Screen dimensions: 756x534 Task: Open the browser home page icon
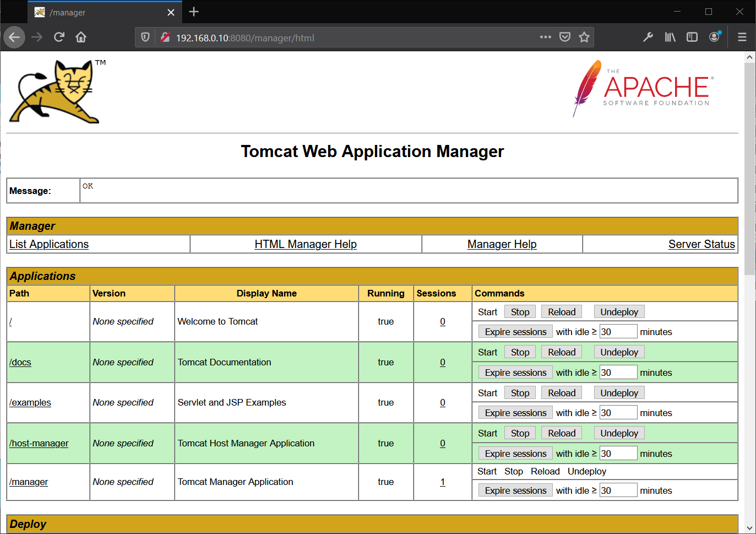[81, 37]
